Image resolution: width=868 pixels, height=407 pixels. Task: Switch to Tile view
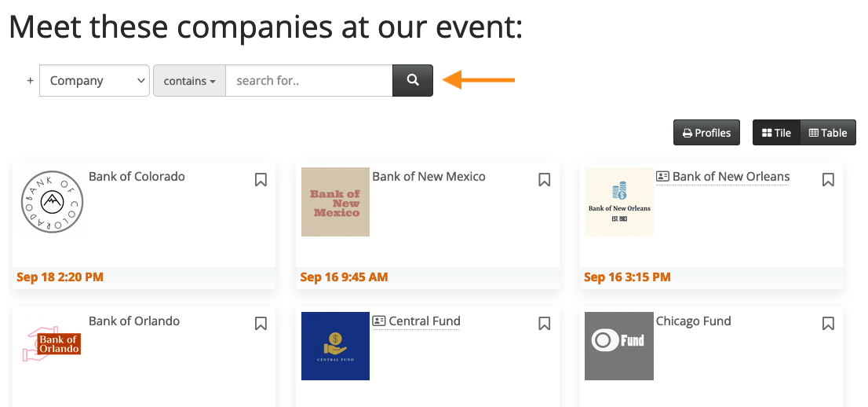[776, 133]
